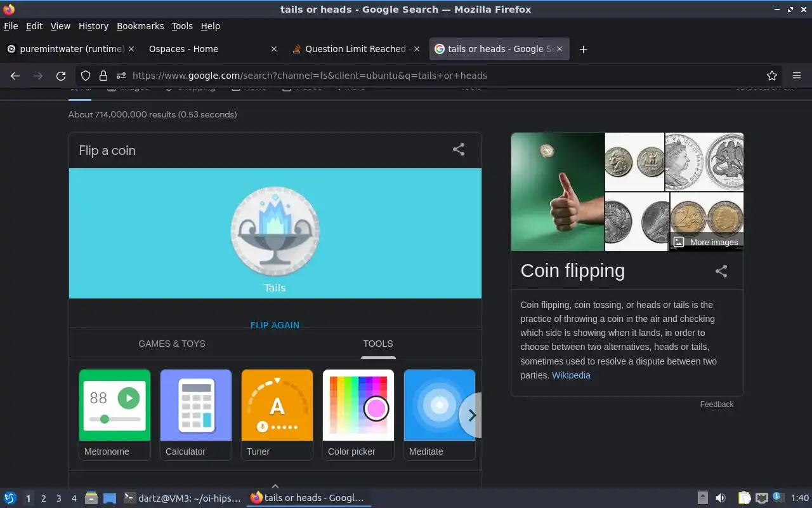Open tracking protection shield icon
Image resolution: width=812 pixels, height=508 pixels.
(86, 76)
